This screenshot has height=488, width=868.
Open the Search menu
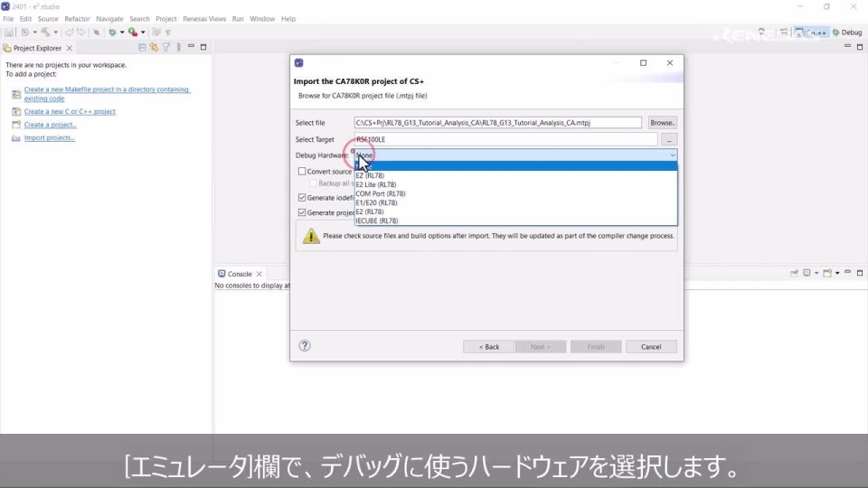139,19
